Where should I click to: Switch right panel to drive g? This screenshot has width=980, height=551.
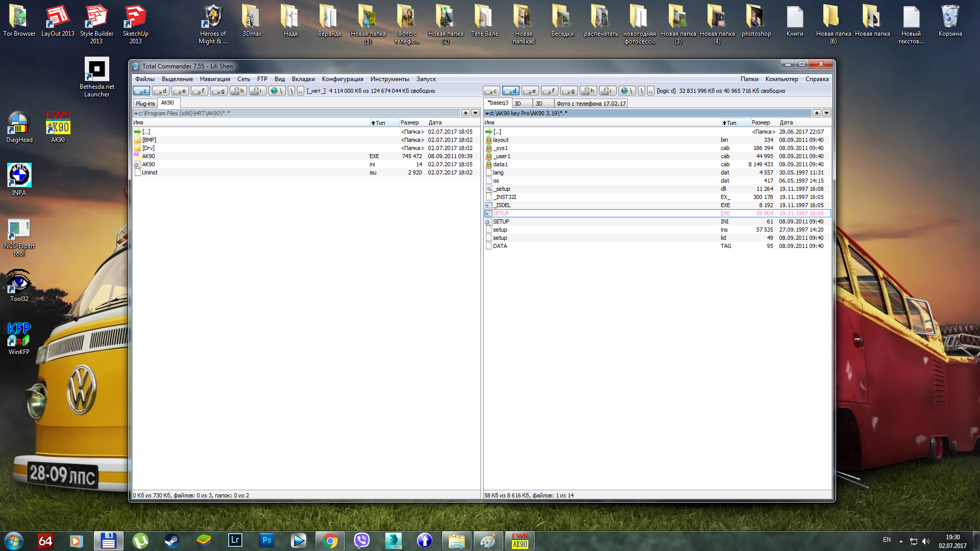(x=569, y=91)
